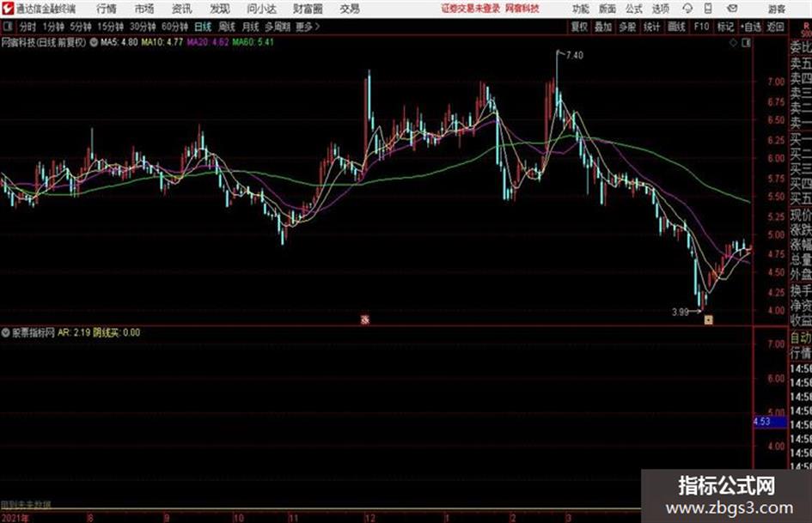
Task: Open the 发现 menu
Action: [220, 9]
